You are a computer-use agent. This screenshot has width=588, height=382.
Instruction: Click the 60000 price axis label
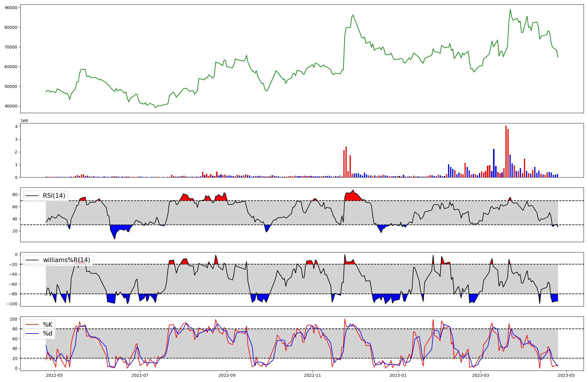11,67
